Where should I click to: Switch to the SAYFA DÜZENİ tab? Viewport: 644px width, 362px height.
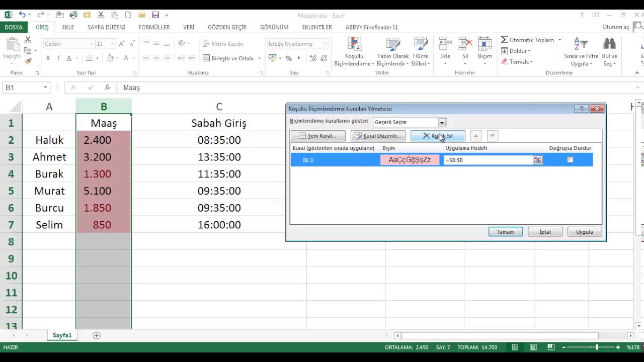(x=106, y=27)
